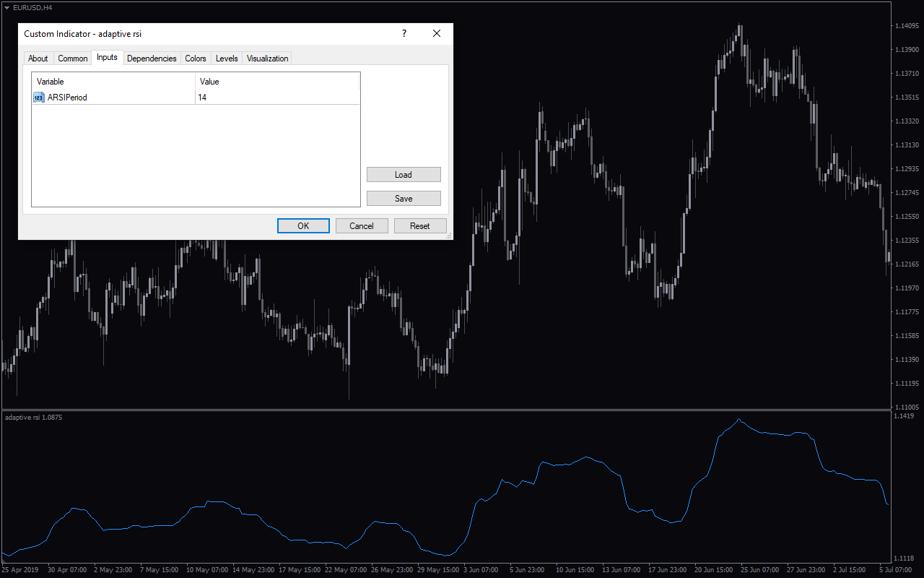924x578 pixels.
Task: Click the Cancel button
Action: click(362, 226)
